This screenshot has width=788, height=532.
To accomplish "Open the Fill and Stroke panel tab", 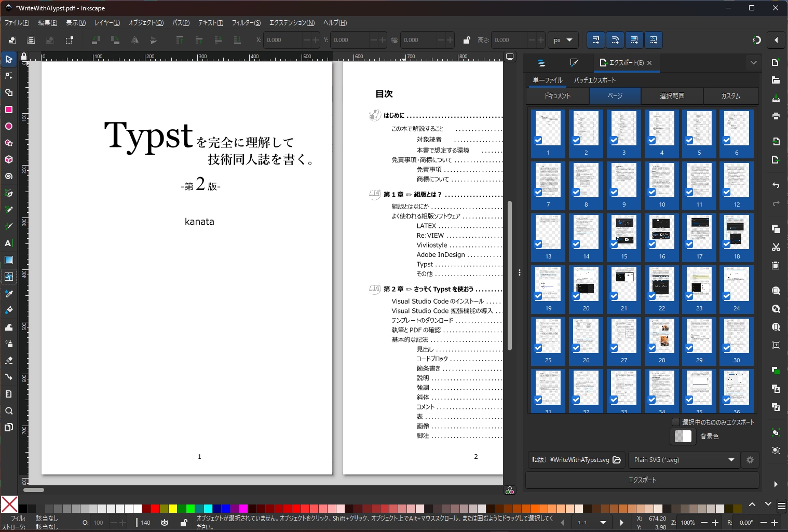I will coord(574,63).
